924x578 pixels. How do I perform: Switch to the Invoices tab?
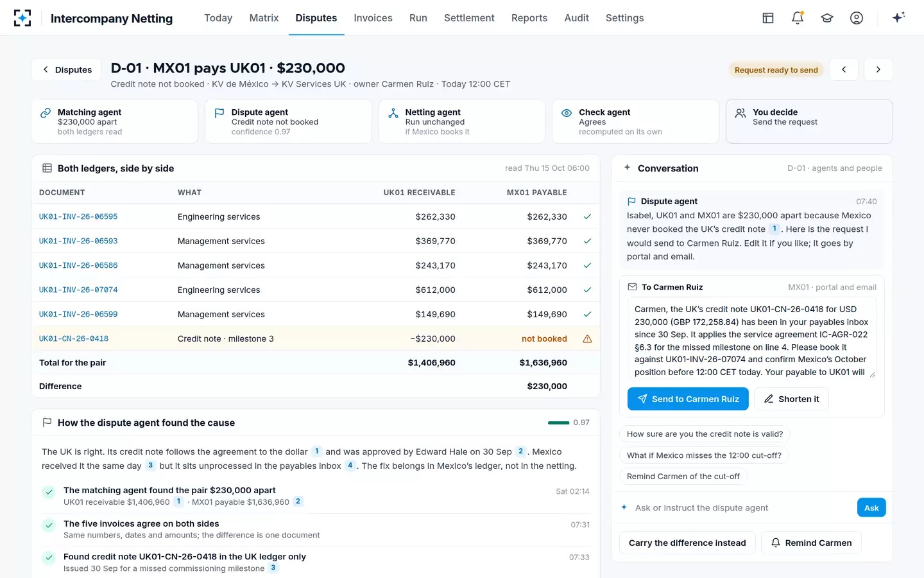pos(373,18)
